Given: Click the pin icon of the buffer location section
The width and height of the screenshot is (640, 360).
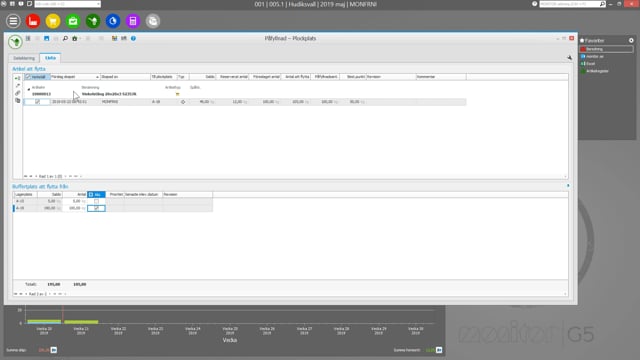Looking at the screenshot, I should 568,186.
